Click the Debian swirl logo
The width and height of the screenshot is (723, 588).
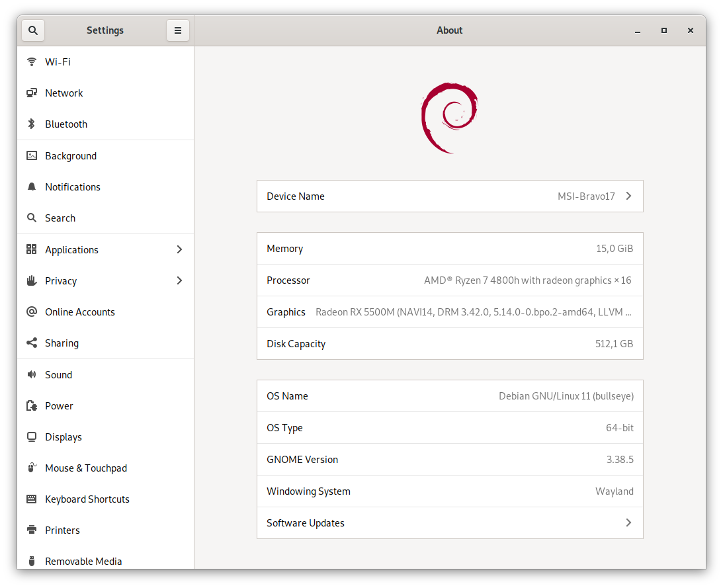[x=450, y=118]
